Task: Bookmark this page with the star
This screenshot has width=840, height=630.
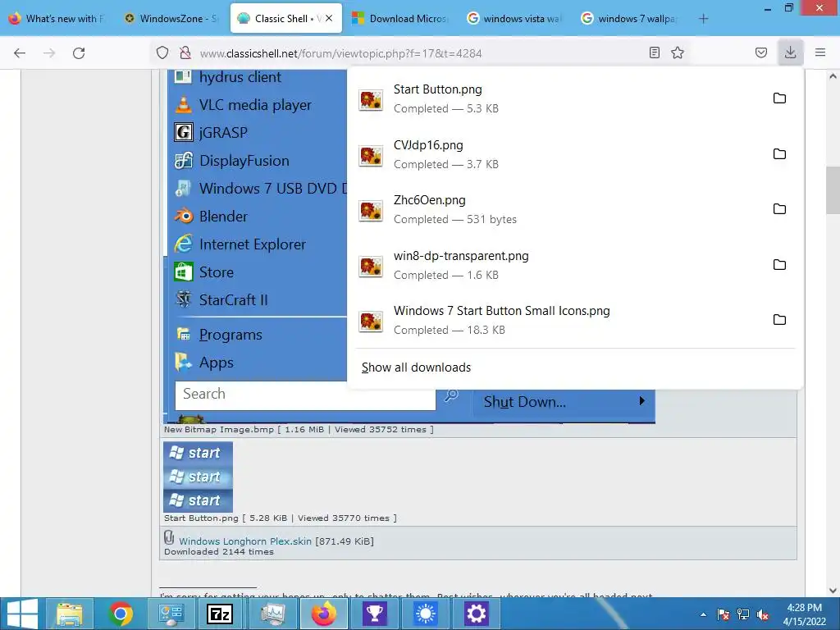Action: 678,52
